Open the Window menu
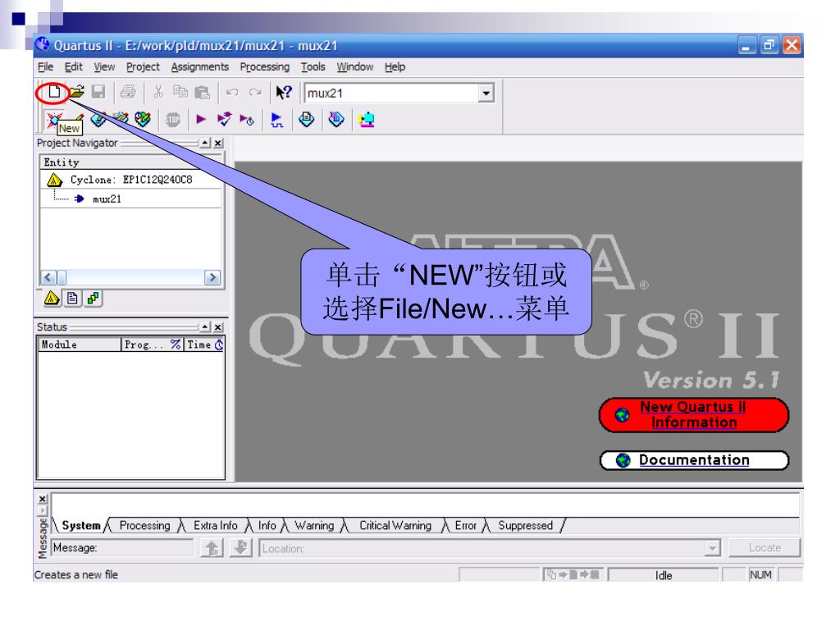Screen dimensions: 840x630 (354, 67)
